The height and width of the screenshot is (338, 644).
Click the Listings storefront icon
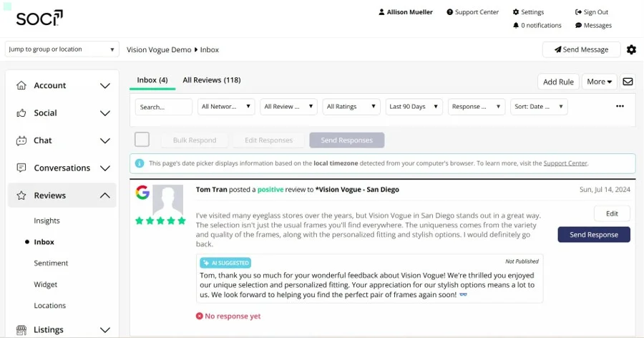point(21,330)
